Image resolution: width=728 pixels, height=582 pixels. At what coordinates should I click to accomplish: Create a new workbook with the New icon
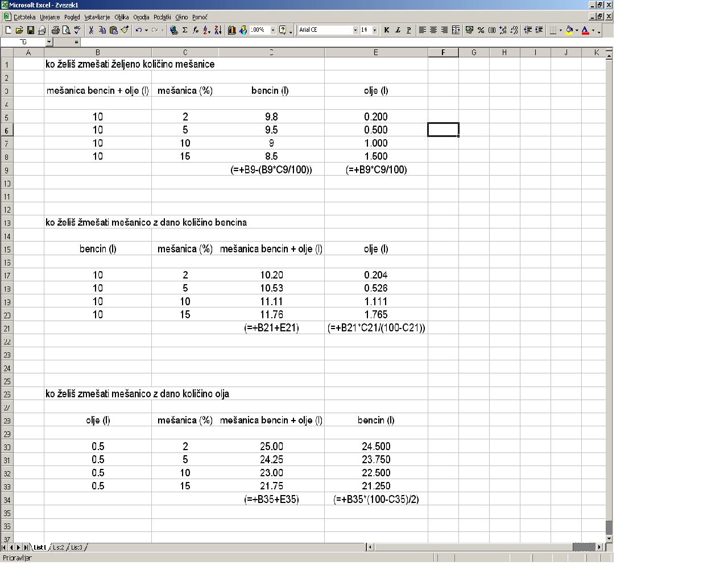[8, 30]
